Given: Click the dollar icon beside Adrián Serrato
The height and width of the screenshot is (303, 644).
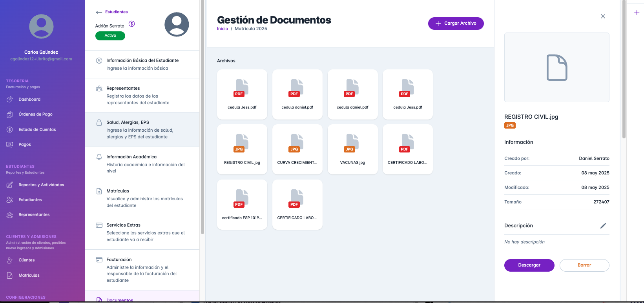Looking at the screenshot, I should (x=132, y=24).
